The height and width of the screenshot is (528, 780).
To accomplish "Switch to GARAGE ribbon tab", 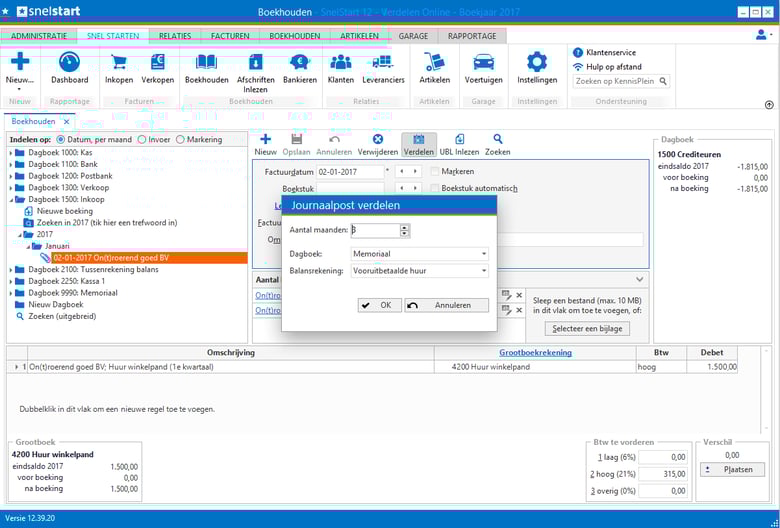I will [413, 36].
